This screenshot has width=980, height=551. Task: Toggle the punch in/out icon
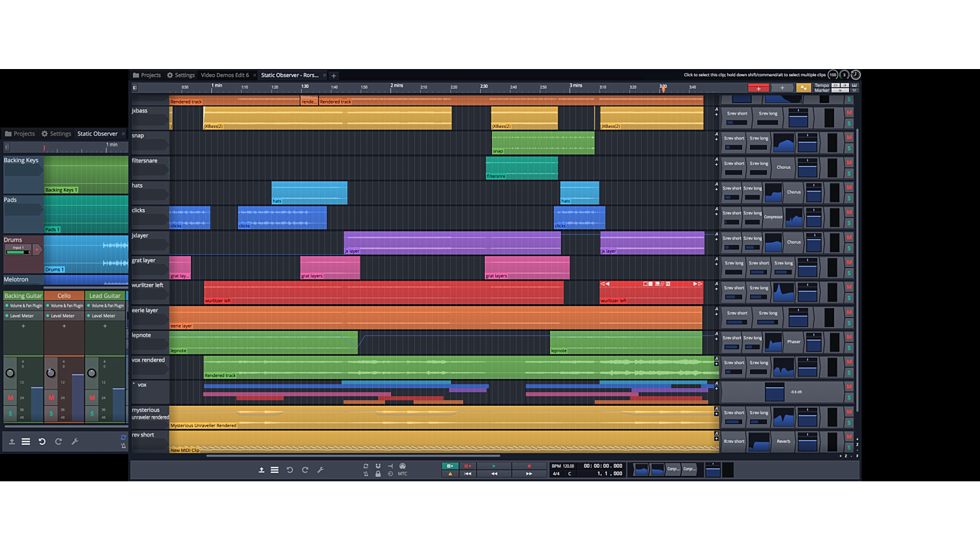[390, 466]
